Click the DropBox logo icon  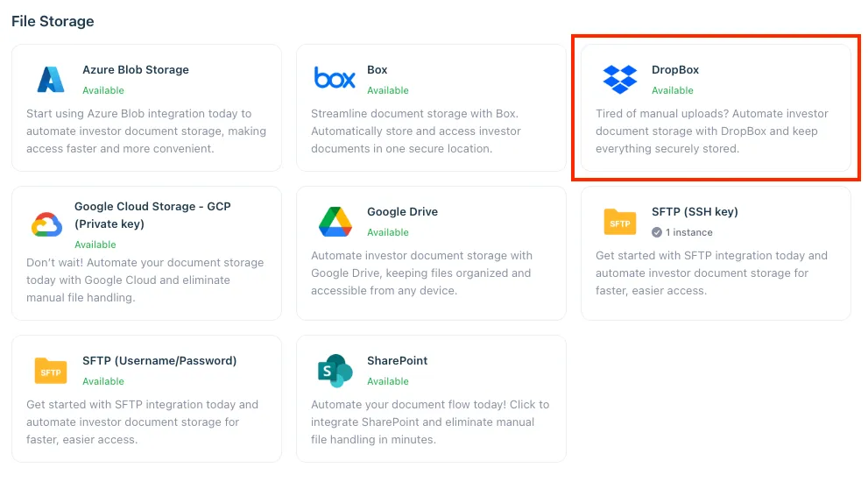pos(619,79)
